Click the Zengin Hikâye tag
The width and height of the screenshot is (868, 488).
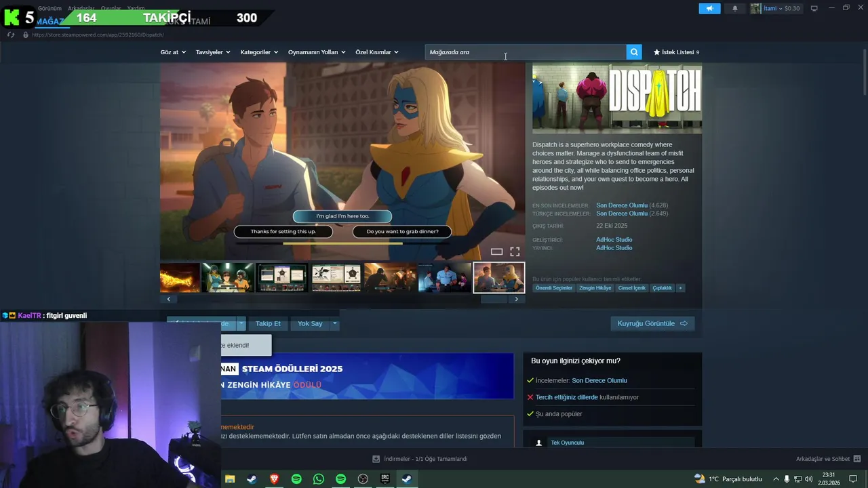(595, 288)
